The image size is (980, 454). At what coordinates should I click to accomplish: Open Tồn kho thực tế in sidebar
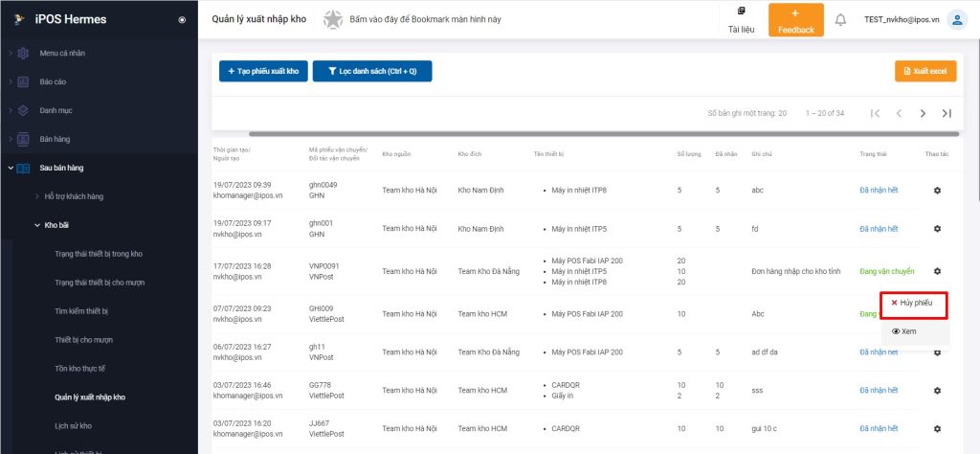pyautogui.click(x=81, y=368)
